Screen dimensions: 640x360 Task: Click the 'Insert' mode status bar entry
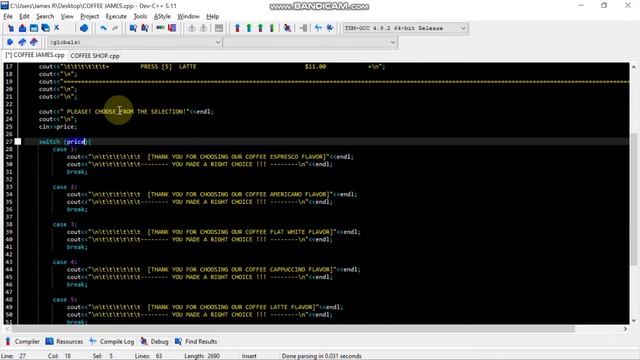point(249,356)
